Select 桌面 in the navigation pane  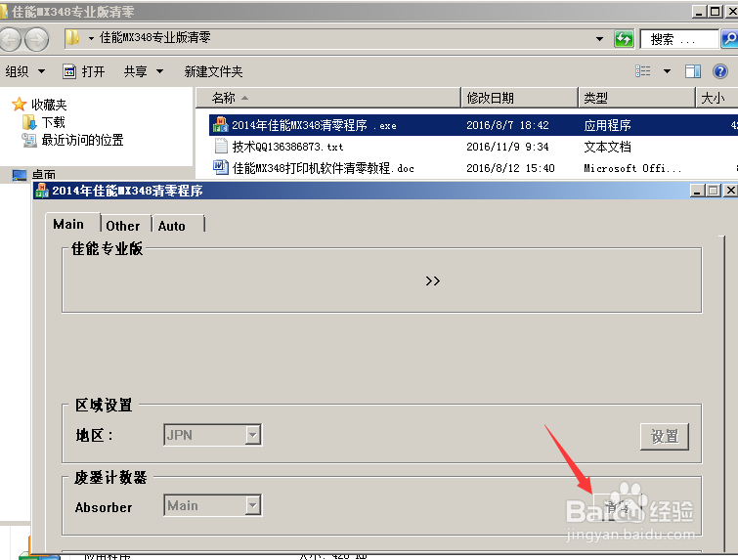point(43,175)
